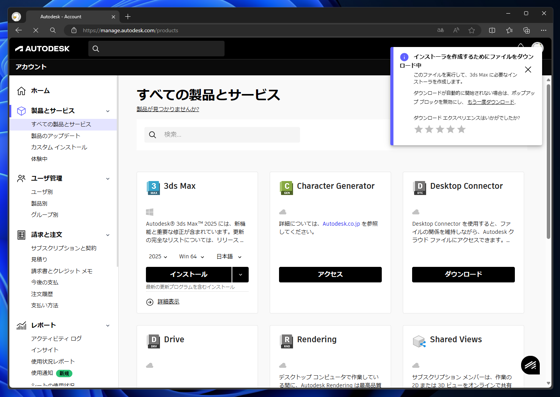Click the Rendering product icon
Screen dimensions: 560x397
(x=286, y=341)
